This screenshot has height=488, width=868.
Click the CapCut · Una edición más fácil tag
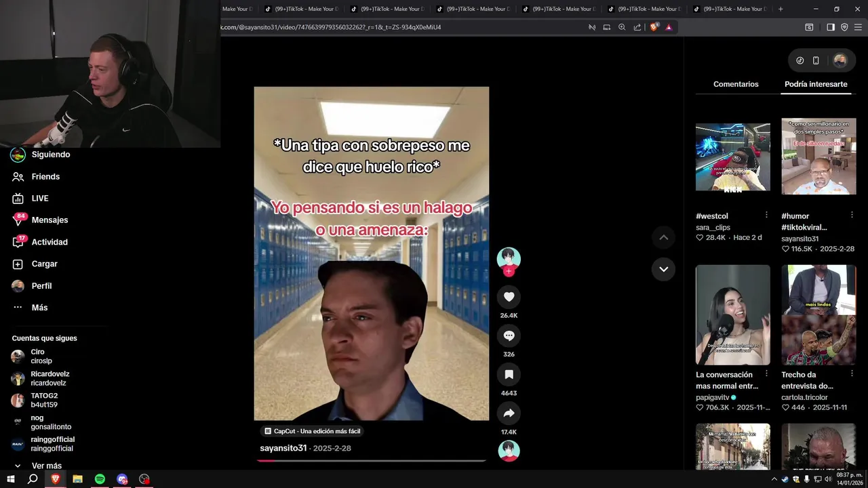click(x=313, y=431)
